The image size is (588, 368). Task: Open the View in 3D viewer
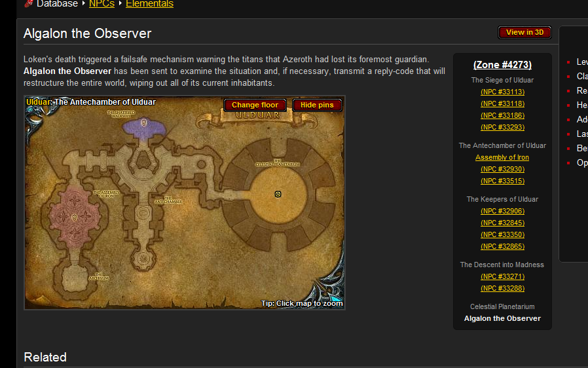tap(524, 32)
